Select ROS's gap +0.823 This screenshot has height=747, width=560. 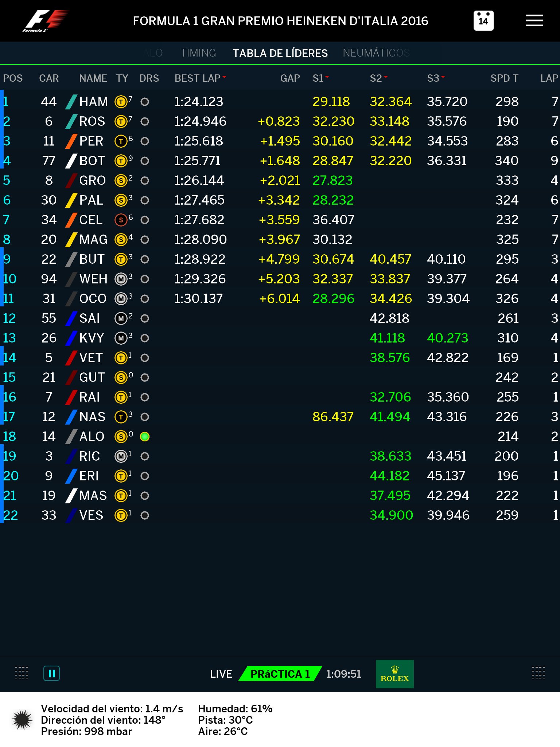point(279,121)
